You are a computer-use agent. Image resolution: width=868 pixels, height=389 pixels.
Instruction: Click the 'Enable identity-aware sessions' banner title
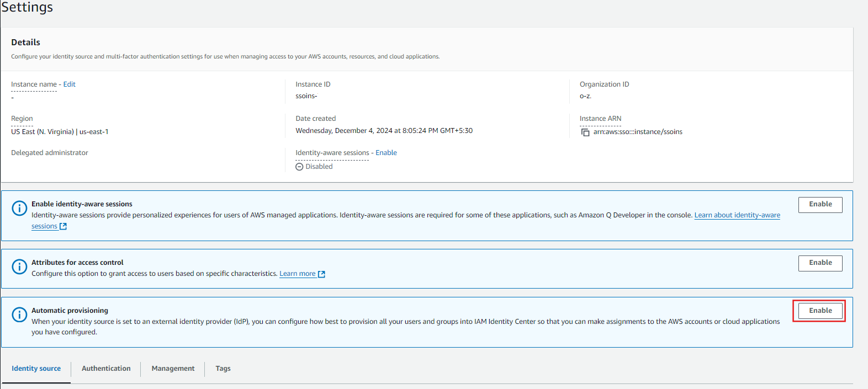tap(82, 204)
